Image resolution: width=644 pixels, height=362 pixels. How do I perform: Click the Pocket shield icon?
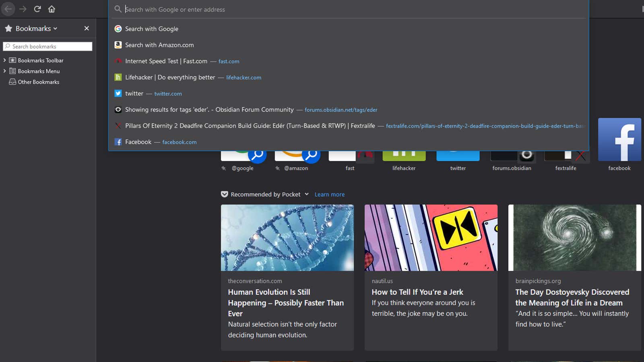pyautogui.click(x=225, y=194)
